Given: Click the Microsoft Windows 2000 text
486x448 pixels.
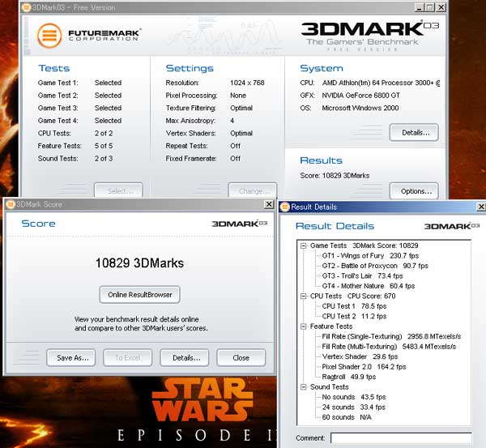Looking at the screenshot, I should pyautogui.click(x=360, y=108).
